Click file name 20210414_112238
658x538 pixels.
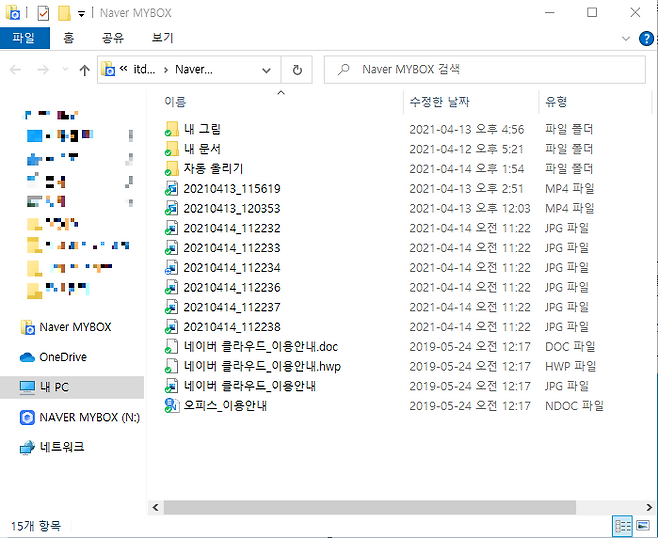click(232, 326)
